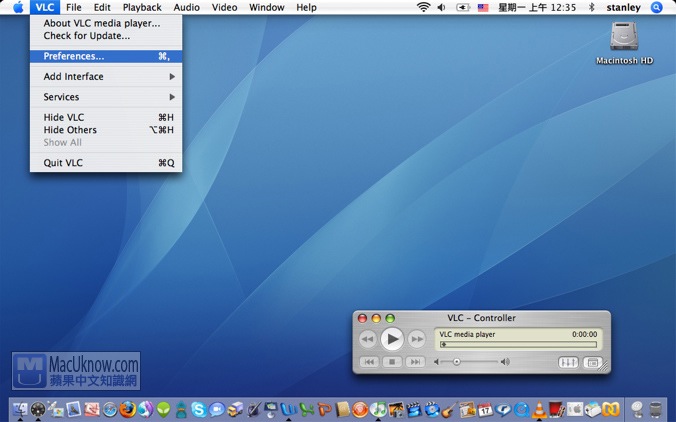Open Dashboard from the Dock
Viewport: 676px width, 422px height.
pyautogui.click(x=38, y=409)
